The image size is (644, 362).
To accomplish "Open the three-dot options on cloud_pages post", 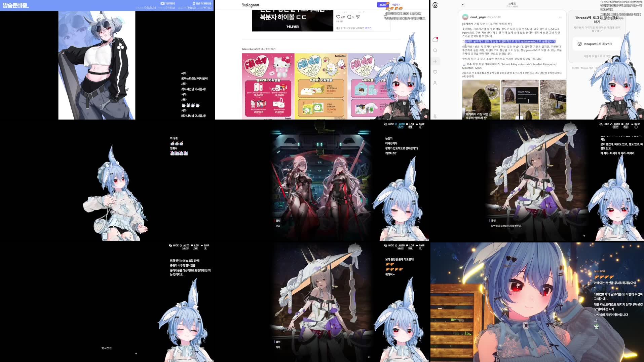I will 560,17.
